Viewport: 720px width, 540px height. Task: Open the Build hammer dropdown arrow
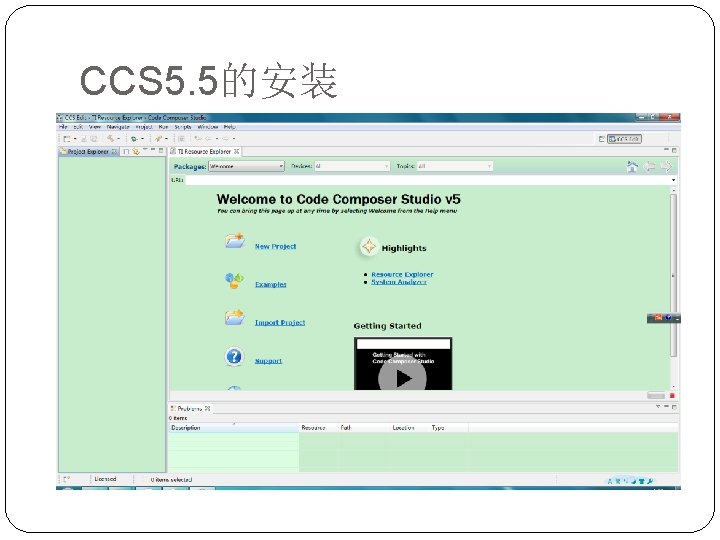(118, 139)
